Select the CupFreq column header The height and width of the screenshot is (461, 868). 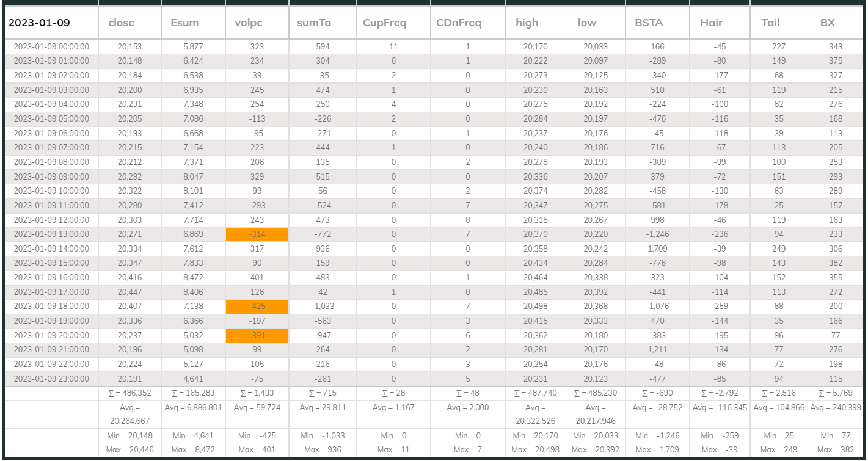[x=384, y=23]
